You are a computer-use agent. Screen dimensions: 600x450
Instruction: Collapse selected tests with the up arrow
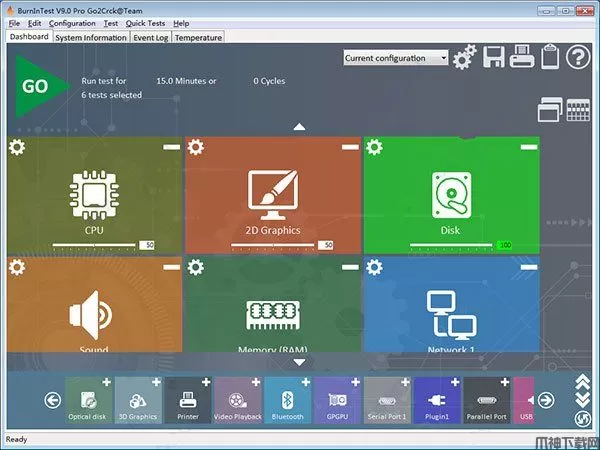coord(298,127)
